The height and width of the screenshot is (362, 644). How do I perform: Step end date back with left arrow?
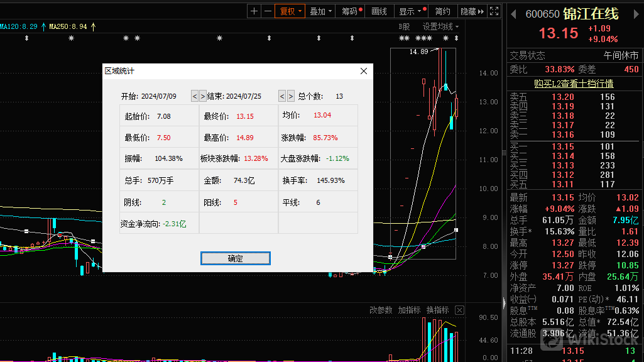pyautogui.click(x=282, y=96)
